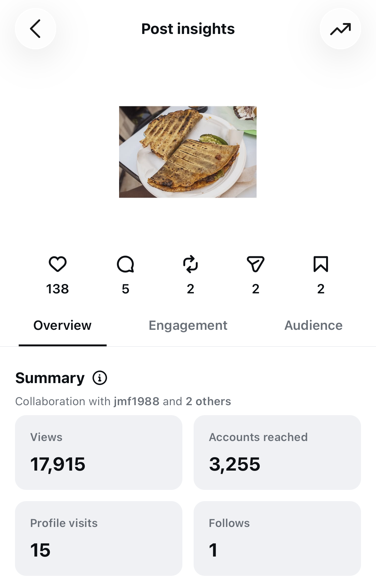
Task: Open the Accounts reached card
Action: [277, 453]
